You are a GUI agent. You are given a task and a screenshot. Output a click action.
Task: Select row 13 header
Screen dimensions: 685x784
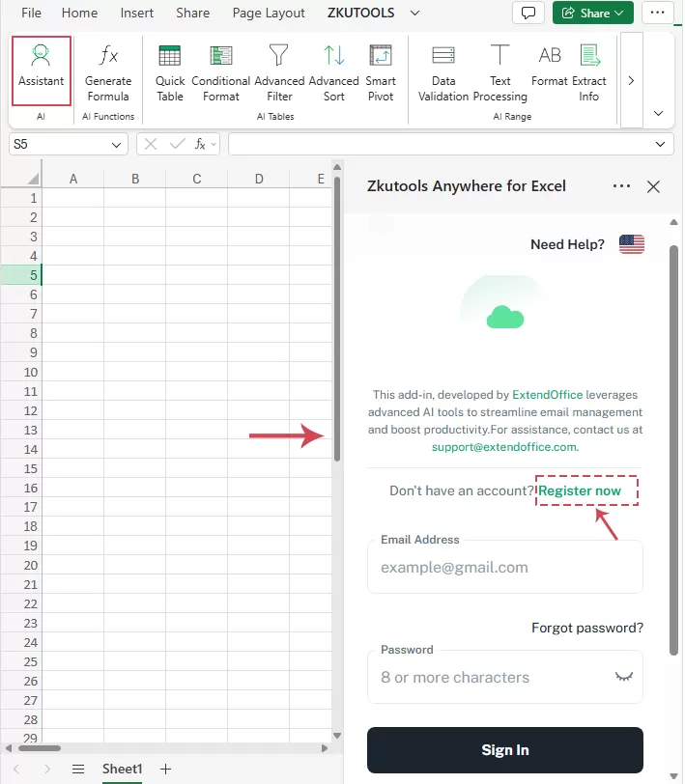tap(21, 430)
